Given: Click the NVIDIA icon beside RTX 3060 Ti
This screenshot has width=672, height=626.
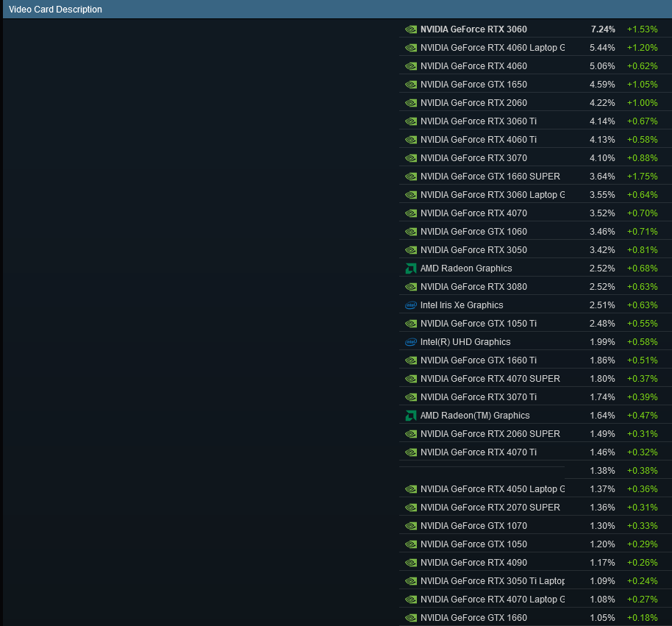Looking at the screenshot, I should tap(410, 121).
